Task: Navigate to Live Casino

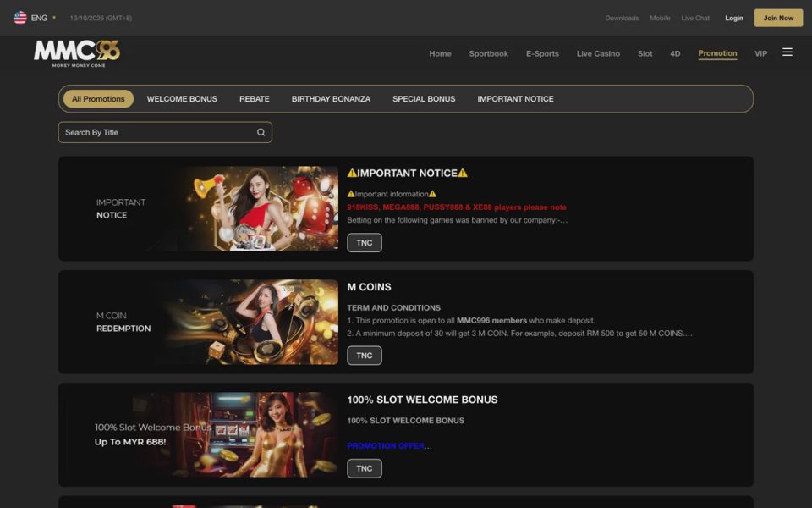Action: point(598,54)
